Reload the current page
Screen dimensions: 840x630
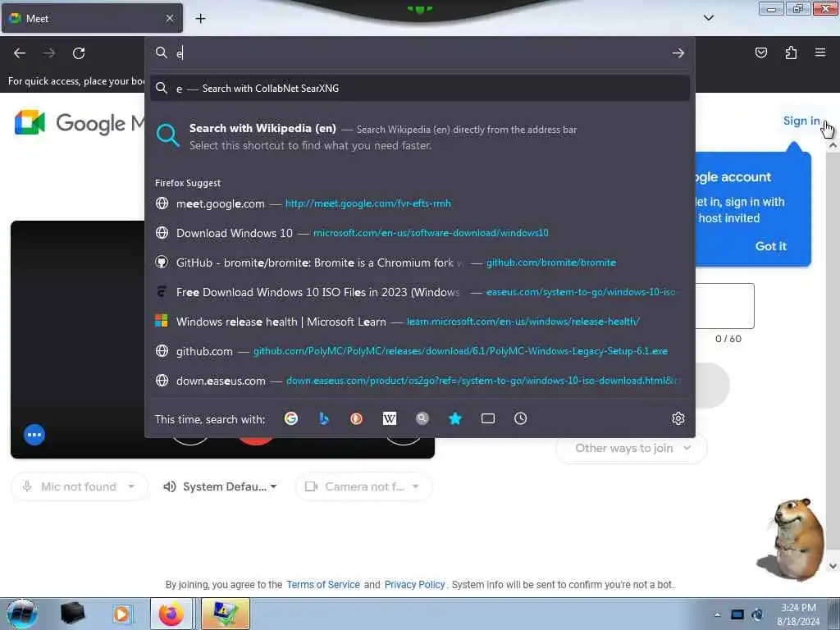point(79,53)
